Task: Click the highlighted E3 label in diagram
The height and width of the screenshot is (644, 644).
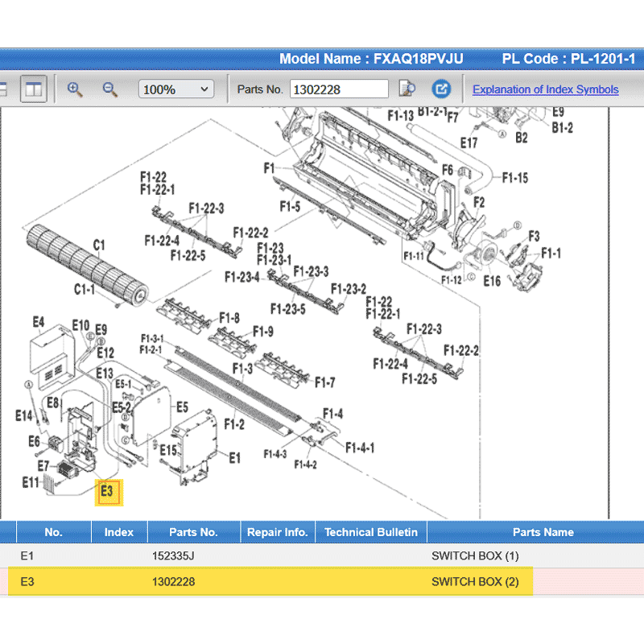Action: click(x=109, y=491)
